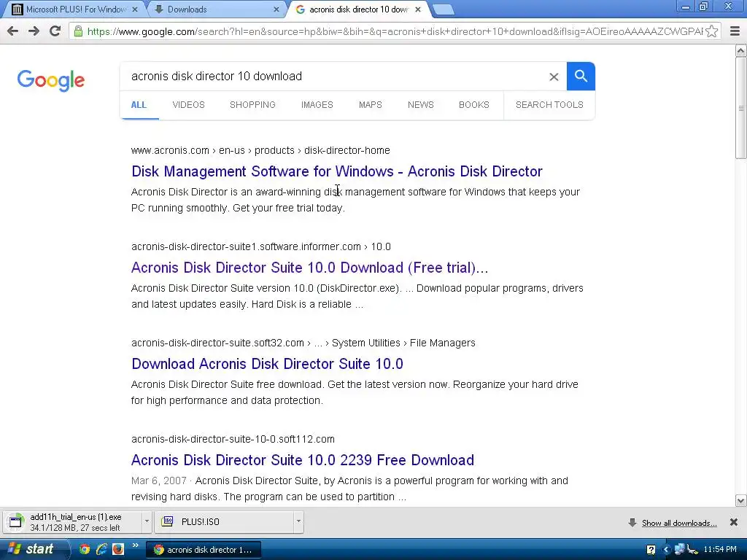
Task: Clear the search box with the X icon
Action: pyautogui.click(x=554, y=77)
